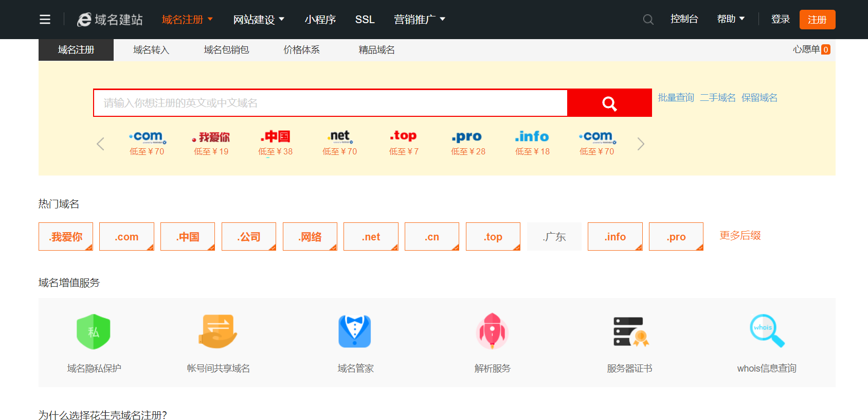Click the orange 注册 button
Image resolution: width=868 pixels, height=420 pixels.
pyautogui.click(x=818, y=20)
